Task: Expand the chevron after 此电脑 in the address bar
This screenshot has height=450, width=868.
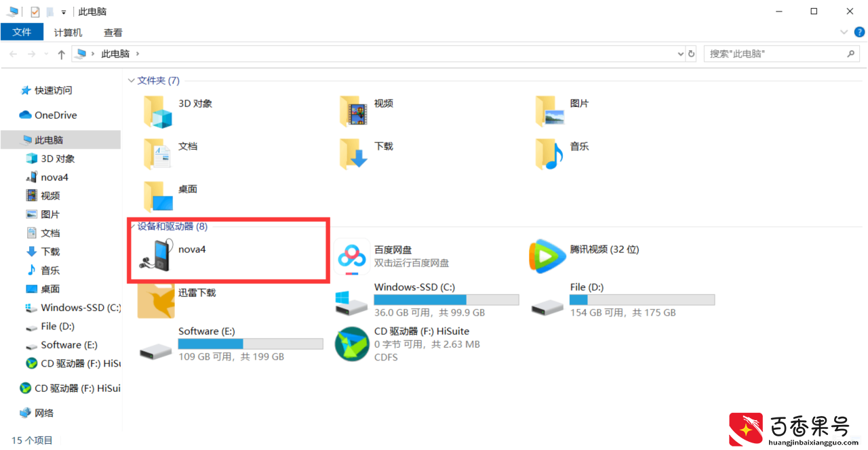Action: point(138,54)
